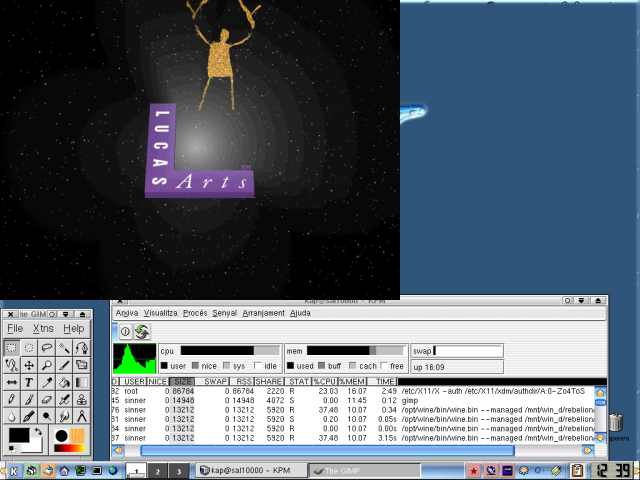Choose the Paintbrush tool

(x=29, y=400)
